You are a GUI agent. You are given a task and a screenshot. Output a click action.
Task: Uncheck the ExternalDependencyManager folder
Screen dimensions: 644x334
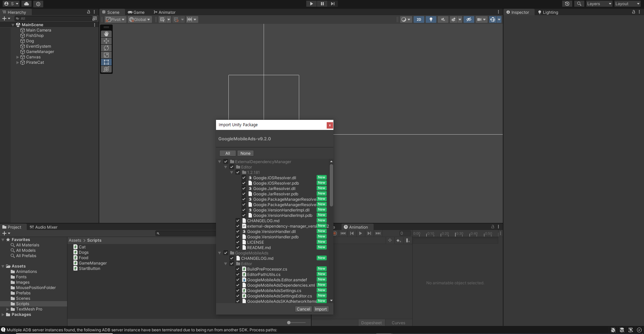(x=226, y=162)
